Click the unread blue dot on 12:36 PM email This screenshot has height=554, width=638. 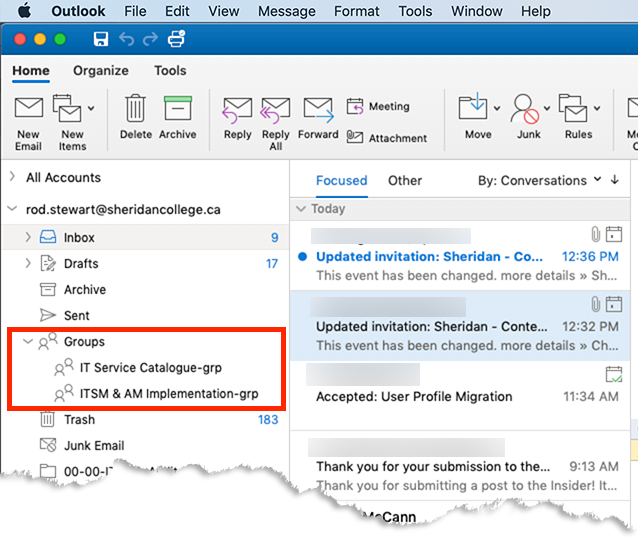(x=302, y=257)
